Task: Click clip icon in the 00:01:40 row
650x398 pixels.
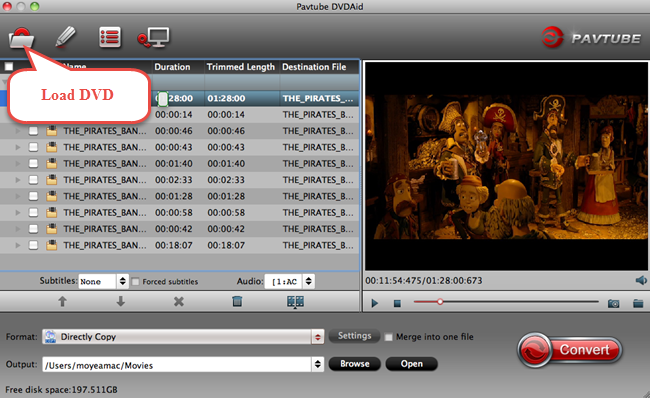Action: pos(51,163)
